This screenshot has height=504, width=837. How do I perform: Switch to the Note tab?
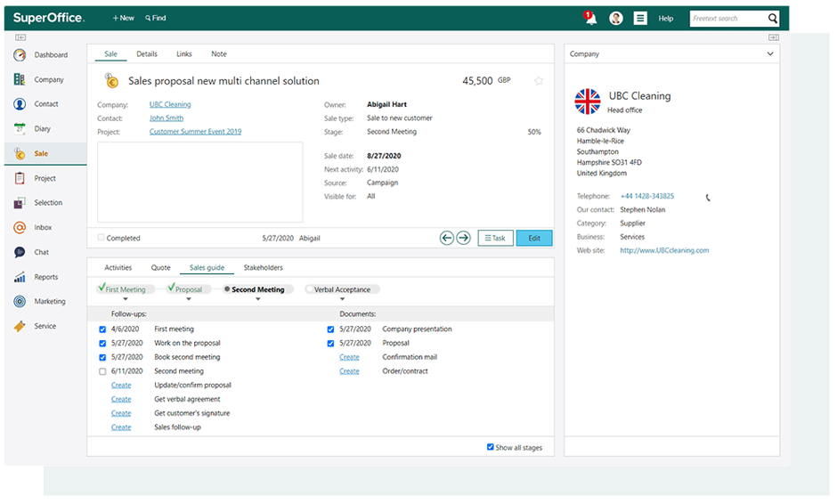219,54
